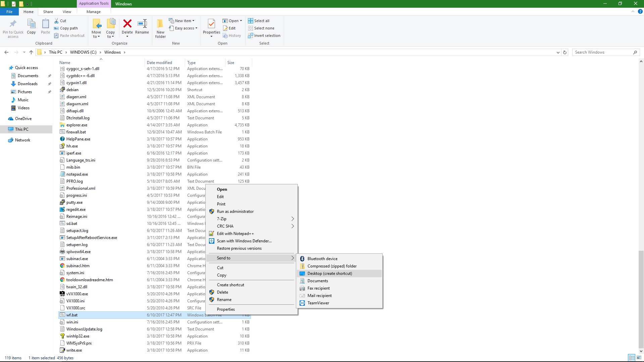
Task: Open Pictures in Quick access
Action: click(x=25, y=92)
